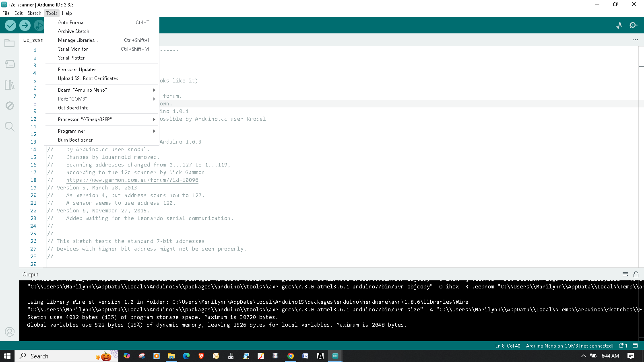Open the Windows Action Center notifications
The height and width of the screenshot is (362, 644).
[x=631, y=356]
